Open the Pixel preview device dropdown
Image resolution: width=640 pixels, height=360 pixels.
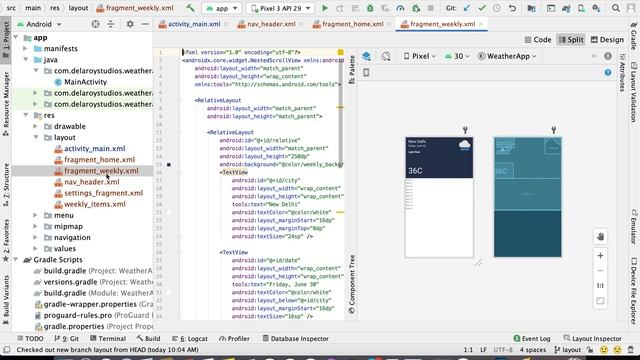tap(420, 56)
